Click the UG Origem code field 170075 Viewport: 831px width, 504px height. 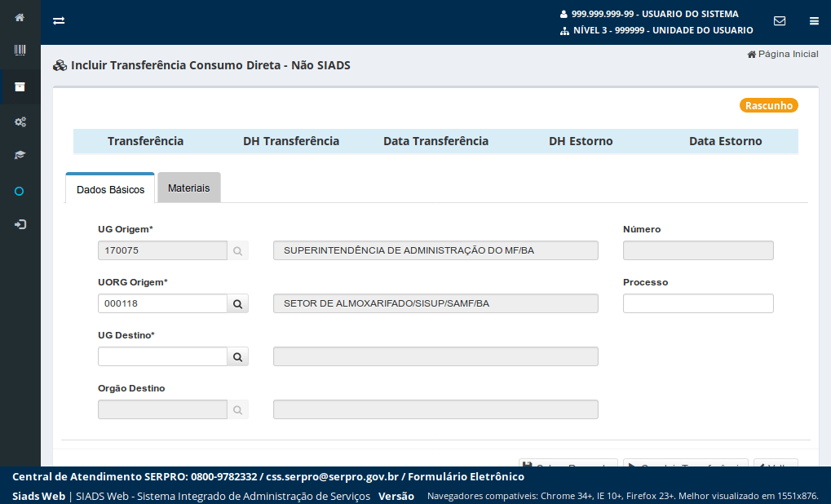click(x=163, y=250)
